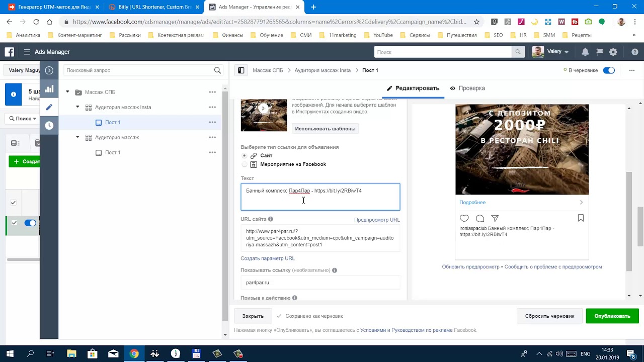This screenshot has width=644, height=362.
Task: Click the Опубликовать button
Action: point(612,316)
